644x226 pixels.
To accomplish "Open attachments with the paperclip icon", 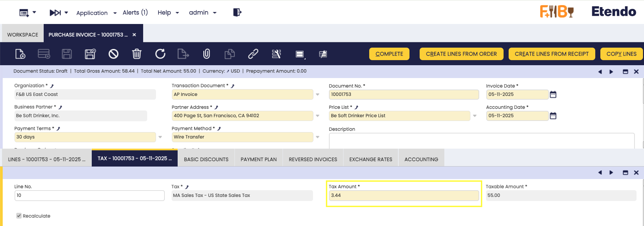I will [x=206, y=54].
